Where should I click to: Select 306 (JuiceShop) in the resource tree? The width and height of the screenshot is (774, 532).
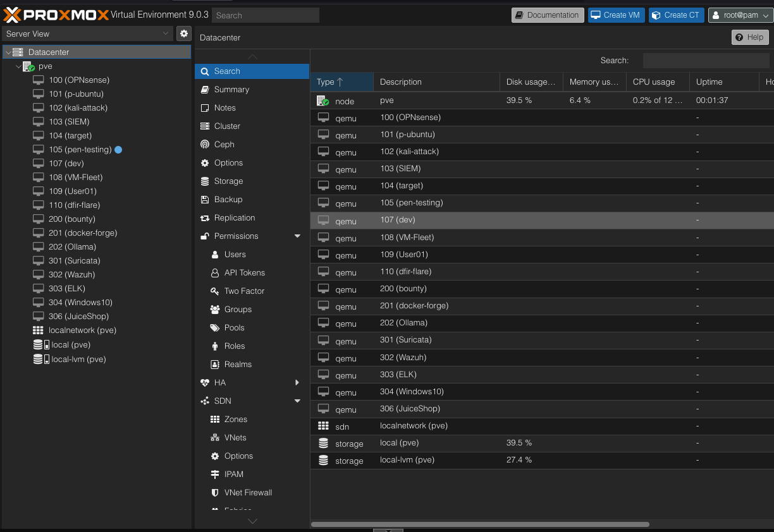click(x=78, y=317)
